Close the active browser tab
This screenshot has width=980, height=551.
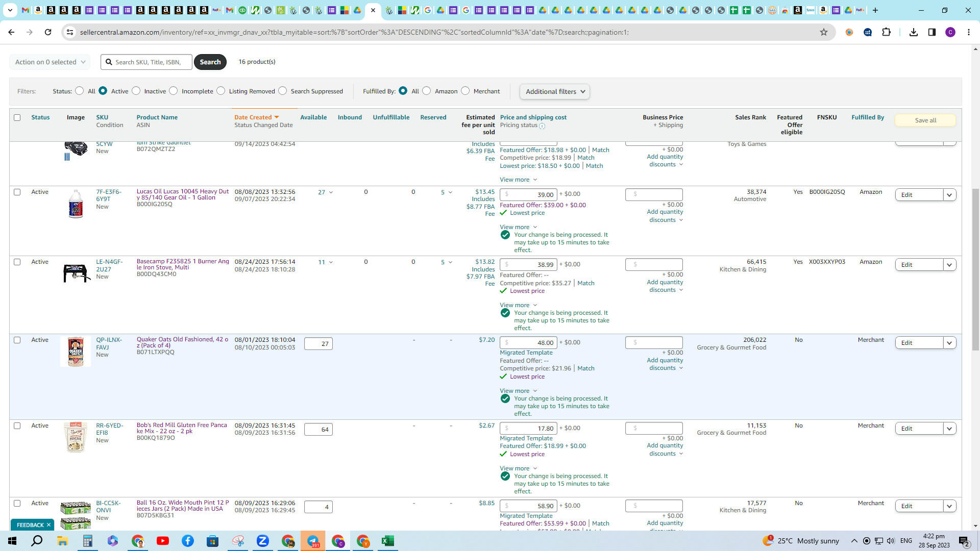tap(373, 10)
